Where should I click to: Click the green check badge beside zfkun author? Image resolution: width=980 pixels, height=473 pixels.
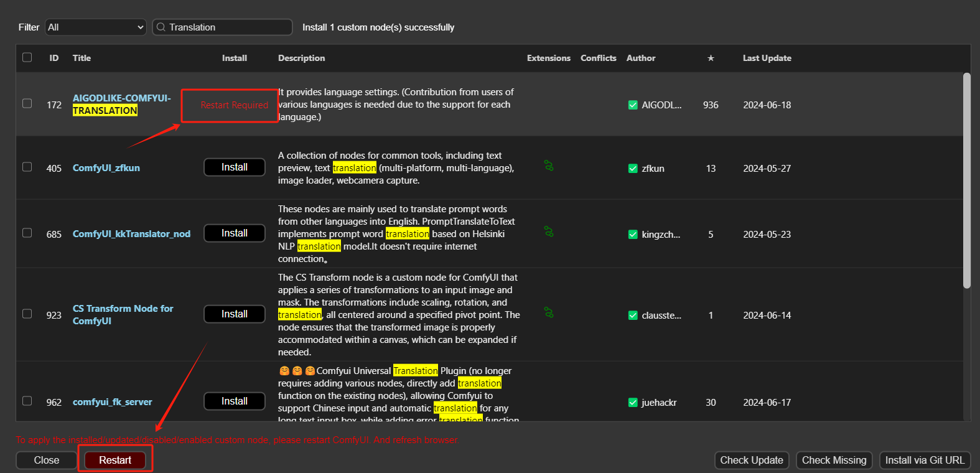[633, 169]
